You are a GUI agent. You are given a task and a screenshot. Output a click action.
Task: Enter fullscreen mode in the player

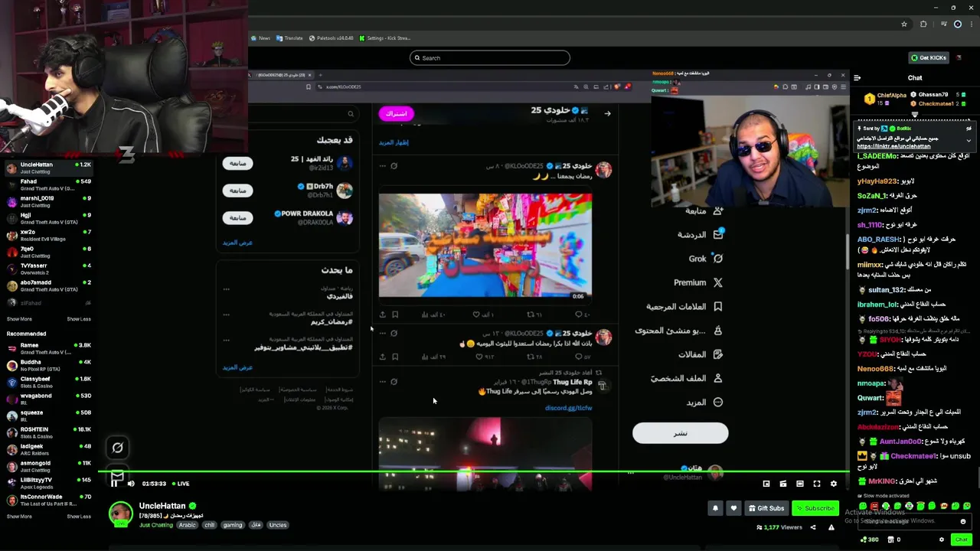pos(817,484)
